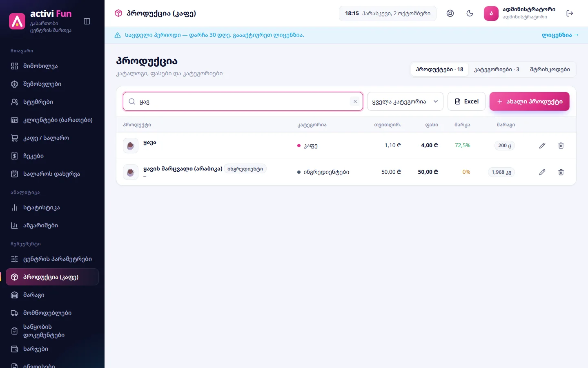Viewport: 588px width, 368px height.
Task: Focus the product search field containing ყავ
Action: tap(243, 101)
